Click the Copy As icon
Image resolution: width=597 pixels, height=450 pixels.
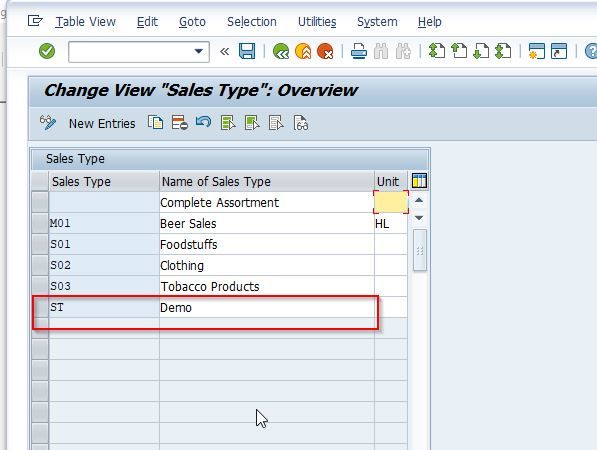(155, 123)
